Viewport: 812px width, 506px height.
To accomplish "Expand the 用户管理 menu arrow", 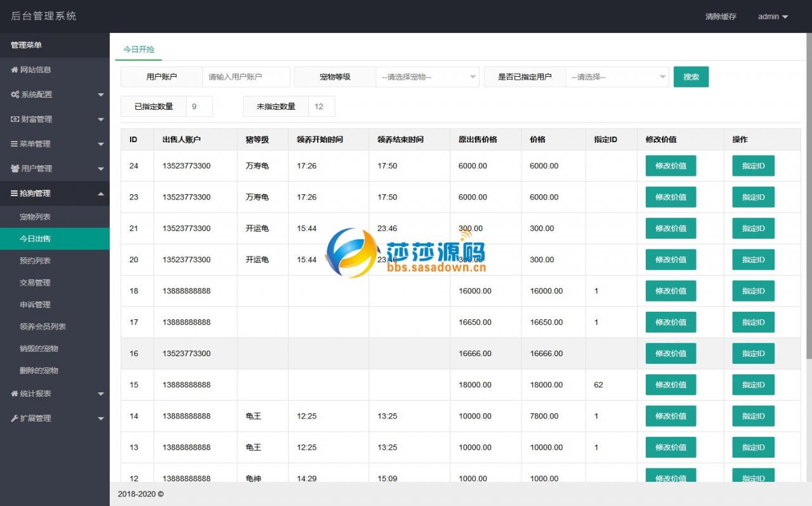I will (x=101, y=169).
